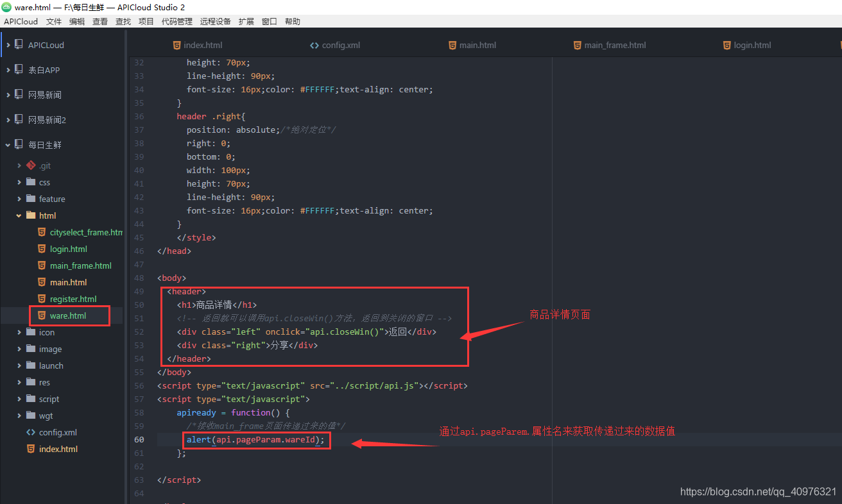Switch to the login.html tab
Screen dimensions: 842x504
click(747, 45)
